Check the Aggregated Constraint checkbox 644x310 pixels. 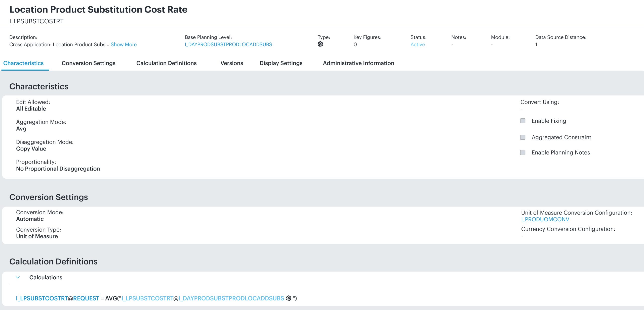point(523,137)
